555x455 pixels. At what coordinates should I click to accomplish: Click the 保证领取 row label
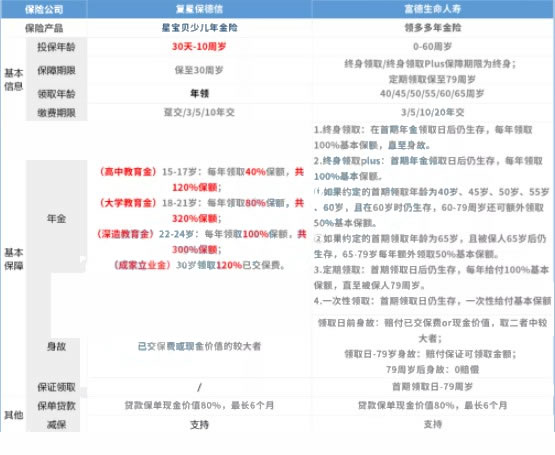tap(56, 387)
